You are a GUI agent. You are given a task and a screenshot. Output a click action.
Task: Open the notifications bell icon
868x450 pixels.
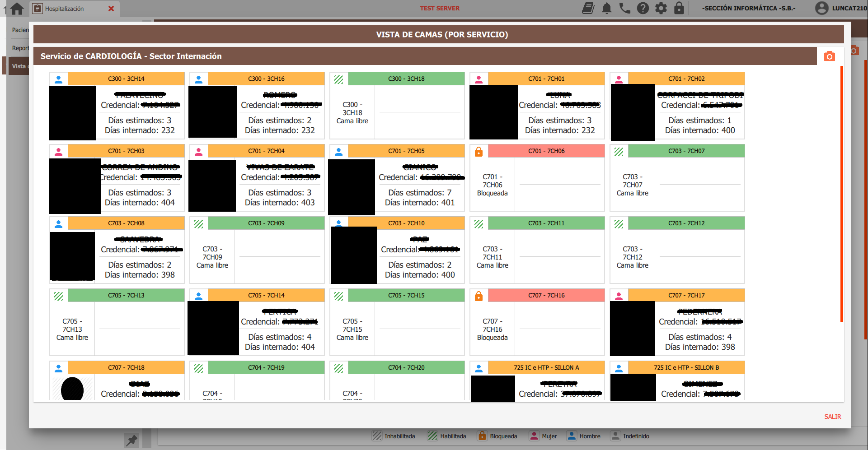(x=606, y=8)
